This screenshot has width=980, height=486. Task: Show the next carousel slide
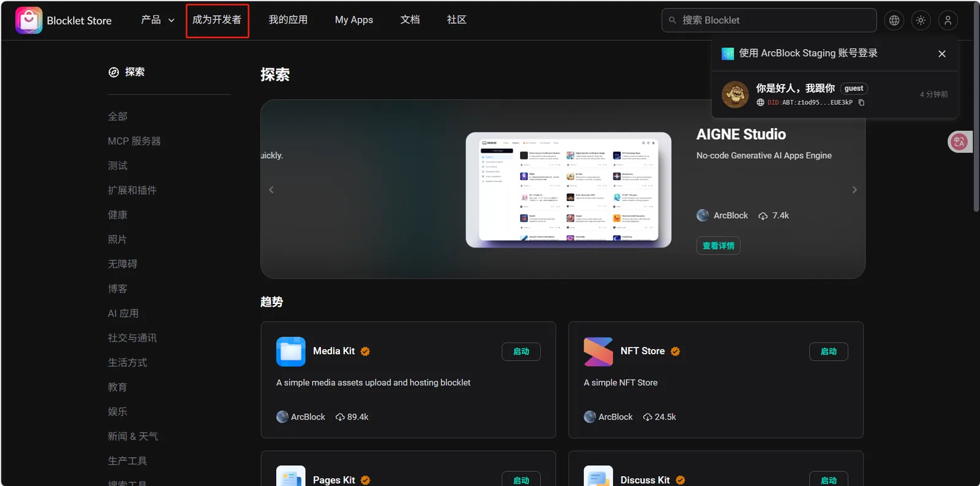pos(854,189)
